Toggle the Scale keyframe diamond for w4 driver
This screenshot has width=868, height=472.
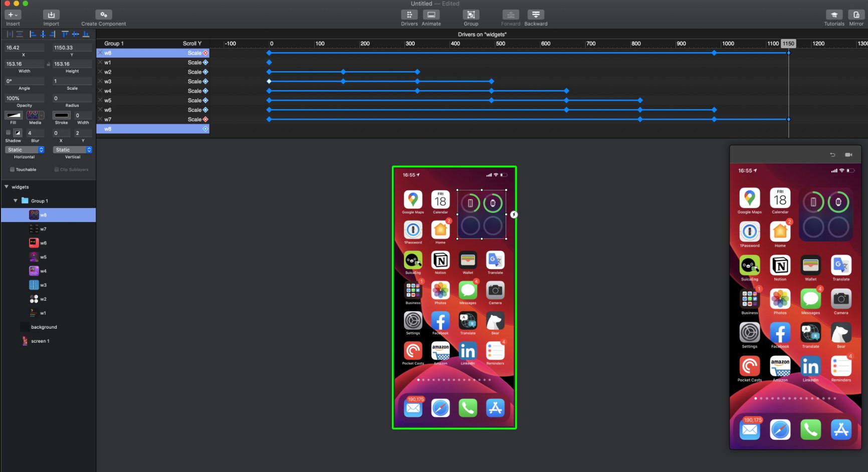pyautogui.click(x=205, y=91)
